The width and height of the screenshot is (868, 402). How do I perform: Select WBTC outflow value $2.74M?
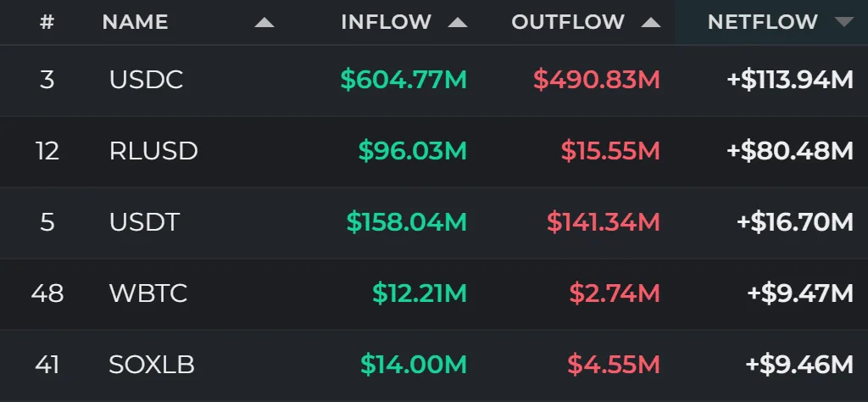[x=615, y=293]
